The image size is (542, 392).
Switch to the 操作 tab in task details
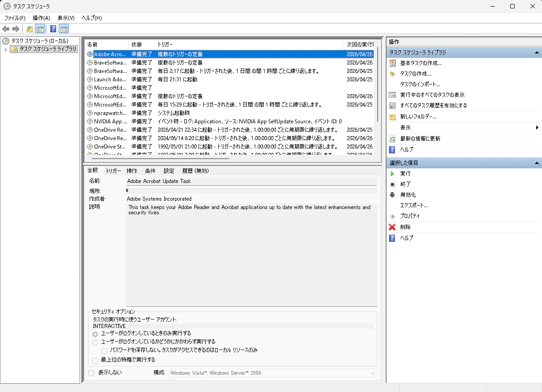132,171
